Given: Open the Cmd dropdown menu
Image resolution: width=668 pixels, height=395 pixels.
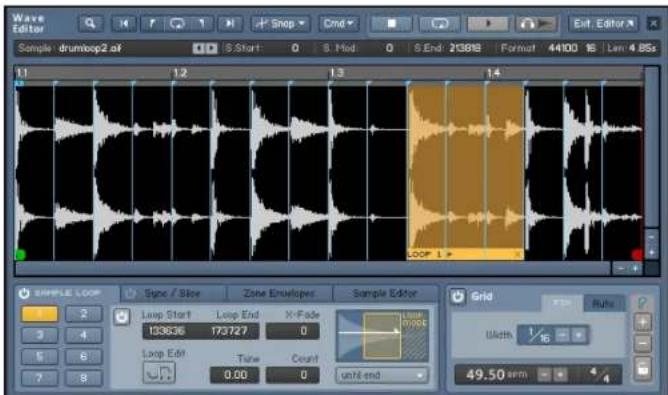Looking at the screenshot, I should (339, 23).
